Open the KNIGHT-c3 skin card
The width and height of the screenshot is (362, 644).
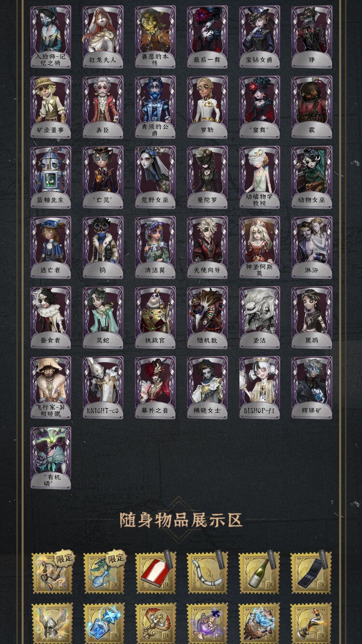point(103,387)
